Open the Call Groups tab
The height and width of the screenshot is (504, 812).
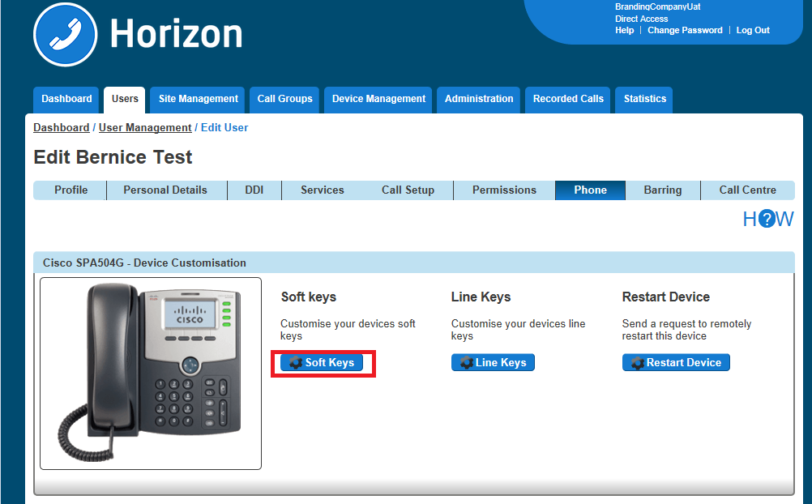pyautogui.click(x=284, y=100)
